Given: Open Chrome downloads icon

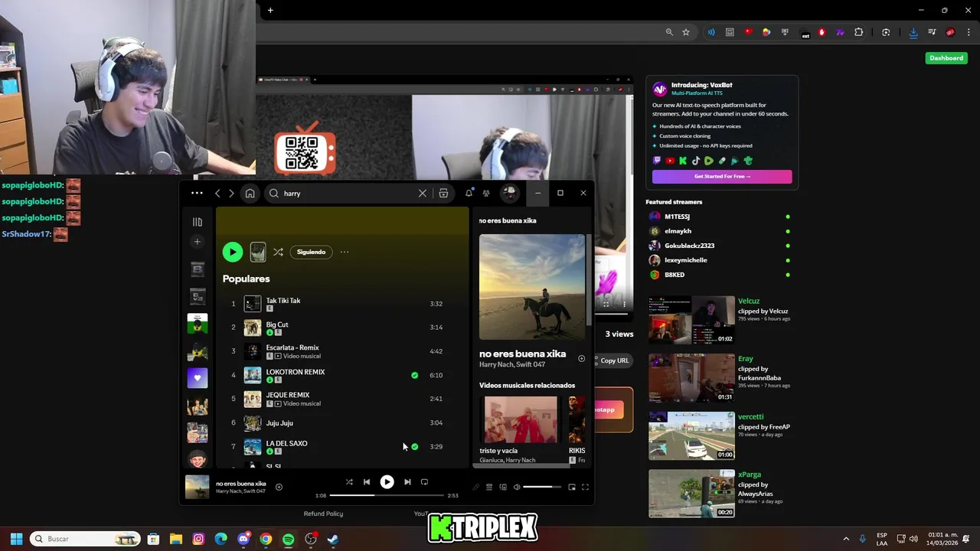Looking at the screenshot, I should [x=913, y=32].
